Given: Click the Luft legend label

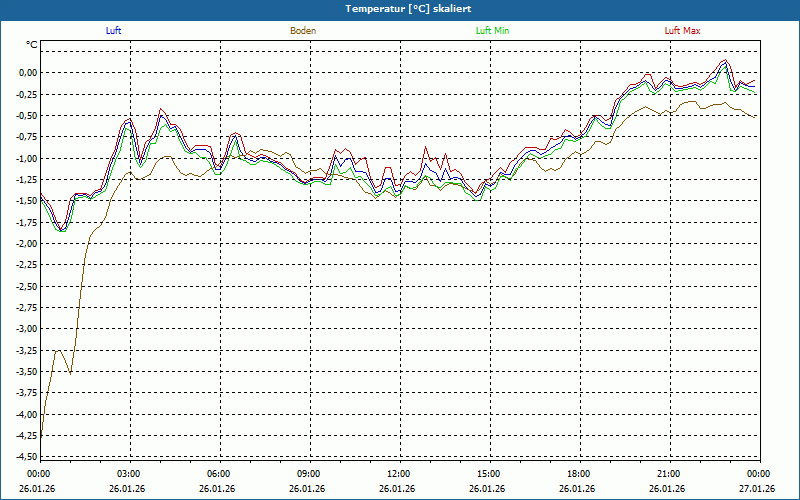Looking at the screenshot, I should click(113, 31).
